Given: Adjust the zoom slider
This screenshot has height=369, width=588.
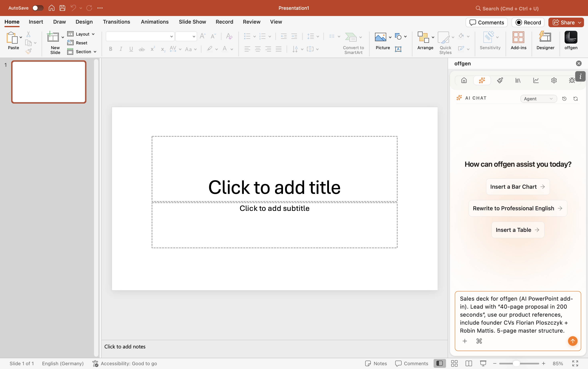Looking at the screenshot, I should click(516, 363).
